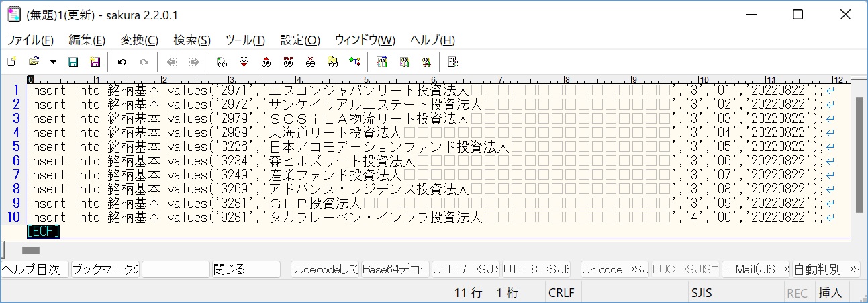Click the UTF-7→SJIS conversion button
868x303 pixels.
coord(466,269)
